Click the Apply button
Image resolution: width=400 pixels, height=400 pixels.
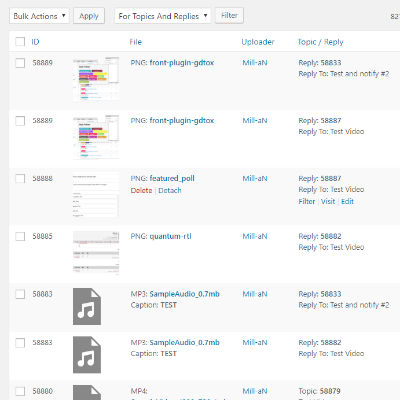pos(89,16)
